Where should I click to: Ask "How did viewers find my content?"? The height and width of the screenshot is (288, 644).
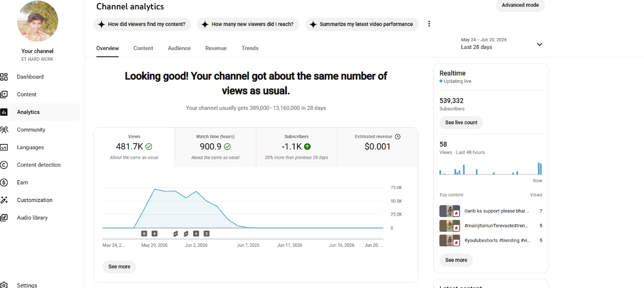pyautogui.click(x=142, y=24)
